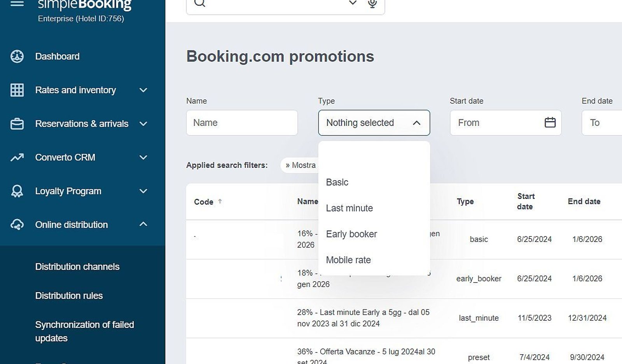This screenshot has width=622, height=364.
Task: Click the Online distribution cloud icon
Action: click(17, 225)
